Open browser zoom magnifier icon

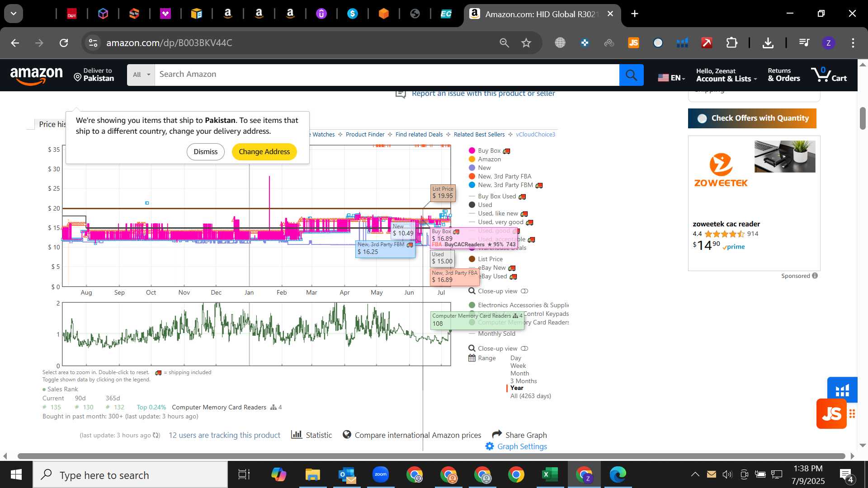505,43
